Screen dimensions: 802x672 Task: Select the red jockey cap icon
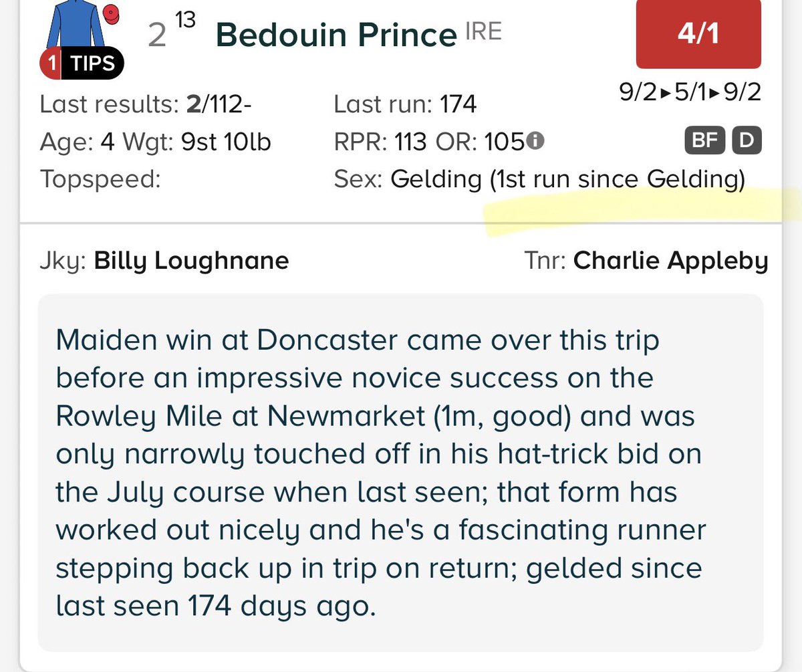point(112,12)
